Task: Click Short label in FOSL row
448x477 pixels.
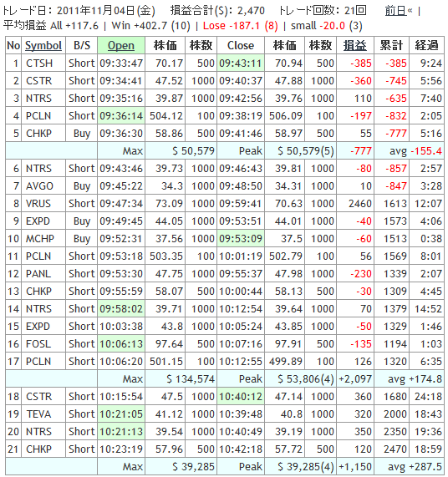Action: [x=82, y=344]
